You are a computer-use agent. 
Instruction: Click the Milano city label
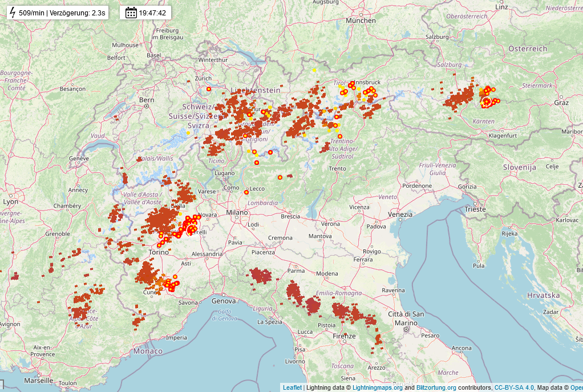point(237,212)
